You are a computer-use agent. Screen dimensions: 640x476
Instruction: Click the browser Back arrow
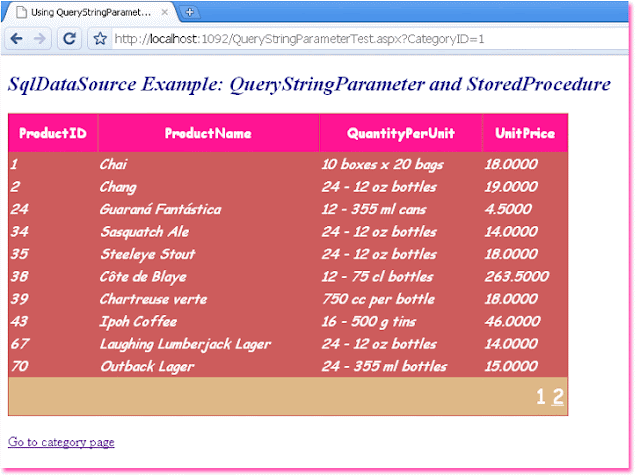point(17,39)
